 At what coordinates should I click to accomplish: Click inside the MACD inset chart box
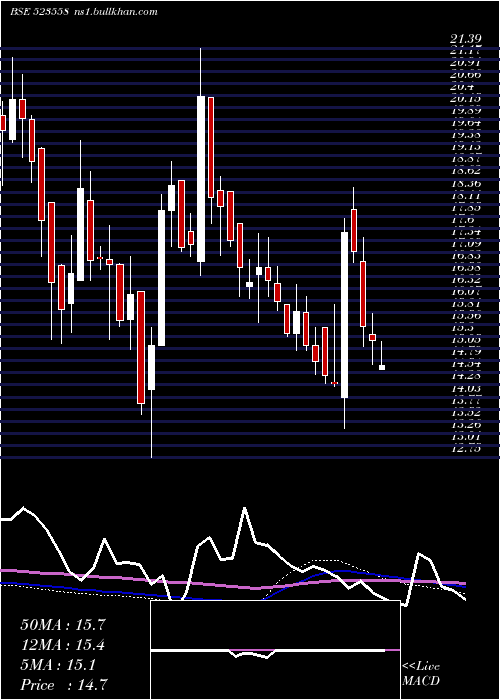click(275, 650)
